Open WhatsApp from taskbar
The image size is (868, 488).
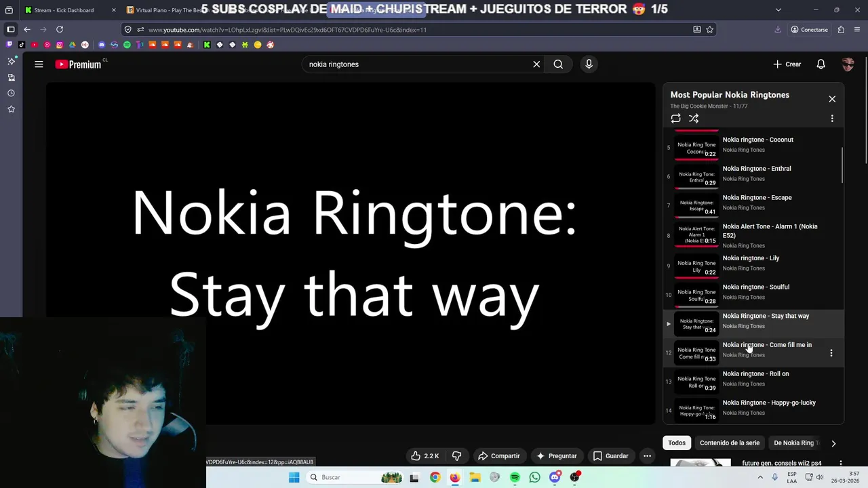point(535,477)
